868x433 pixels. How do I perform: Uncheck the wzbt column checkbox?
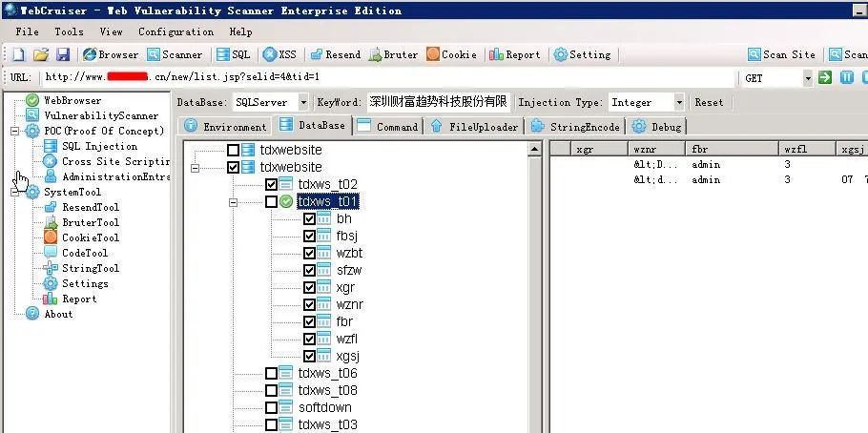click(309, 253)
